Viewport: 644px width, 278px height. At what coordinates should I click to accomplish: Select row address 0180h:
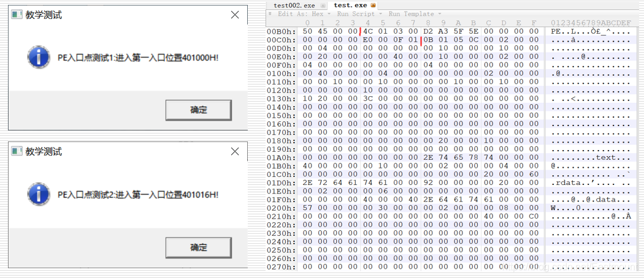pyautogui.click(x=282, y=141)
